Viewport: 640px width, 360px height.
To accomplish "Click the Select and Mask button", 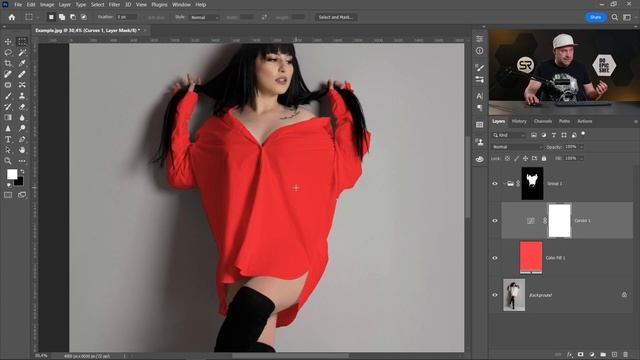I will [336, 17].
